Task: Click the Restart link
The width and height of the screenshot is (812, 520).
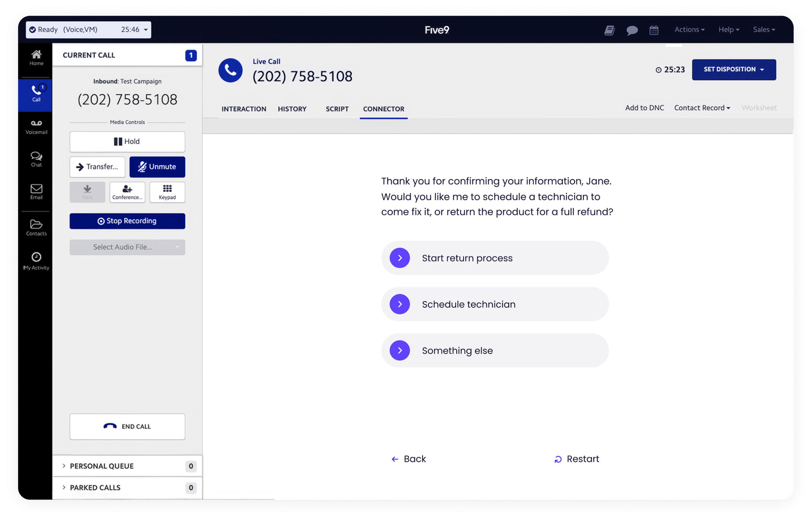Action: (577, 459)
